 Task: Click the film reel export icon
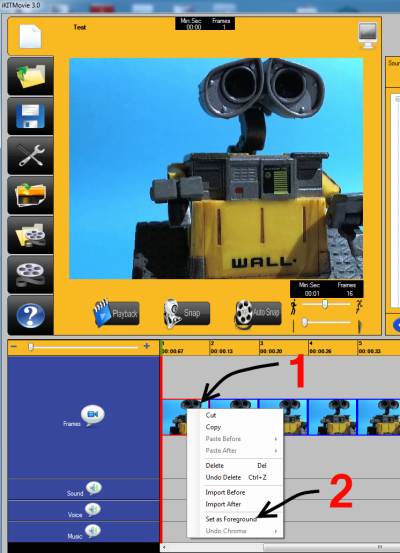coord(31,274)
